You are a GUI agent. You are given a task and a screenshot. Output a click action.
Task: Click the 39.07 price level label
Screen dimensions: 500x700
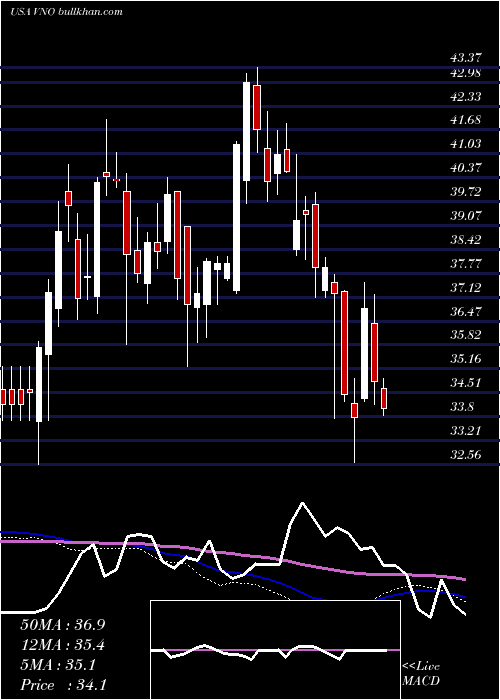click(466, 216)
